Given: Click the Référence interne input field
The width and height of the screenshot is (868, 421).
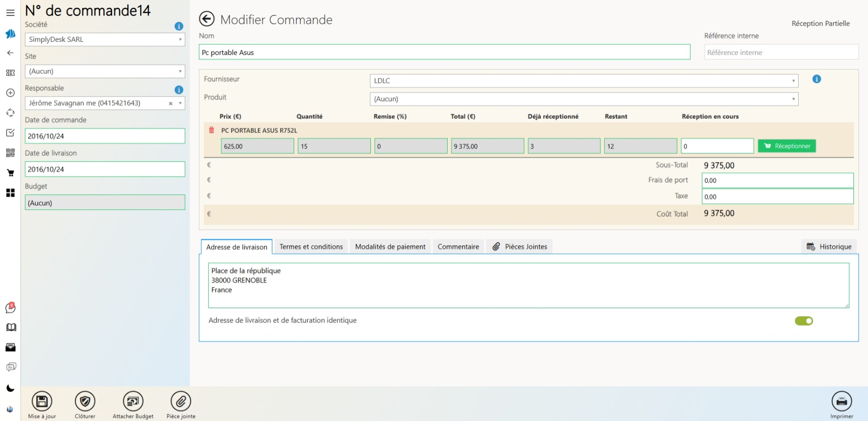Looking at the screenshot, I should coord(781,52).
